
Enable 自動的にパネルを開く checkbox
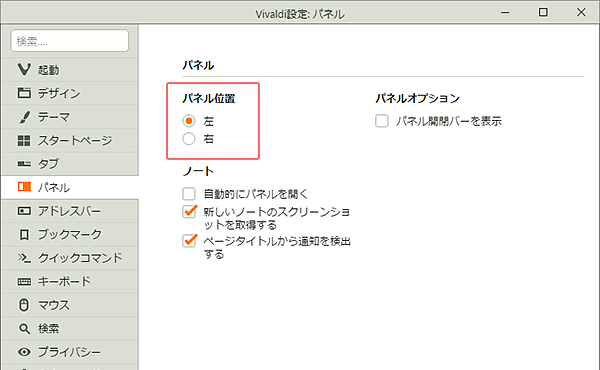coord(189,194)
